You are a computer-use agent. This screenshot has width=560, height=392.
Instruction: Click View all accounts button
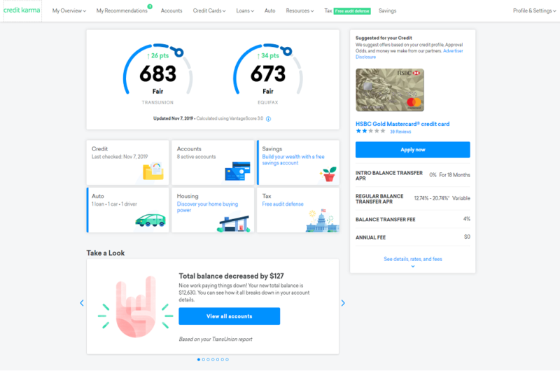tap(230, 316)
